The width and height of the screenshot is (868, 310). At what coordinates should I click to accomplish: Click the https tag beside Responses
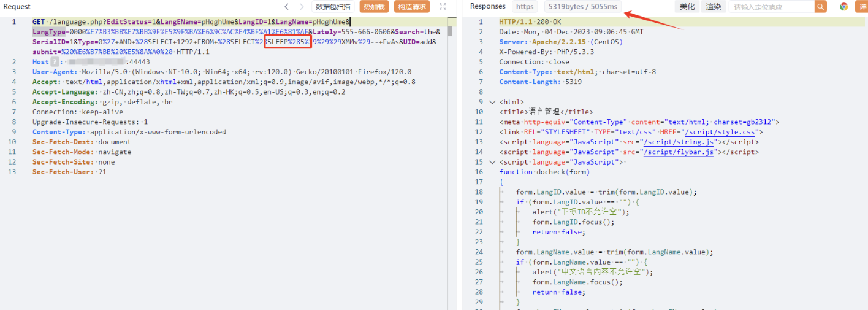(x=525, y=7)
